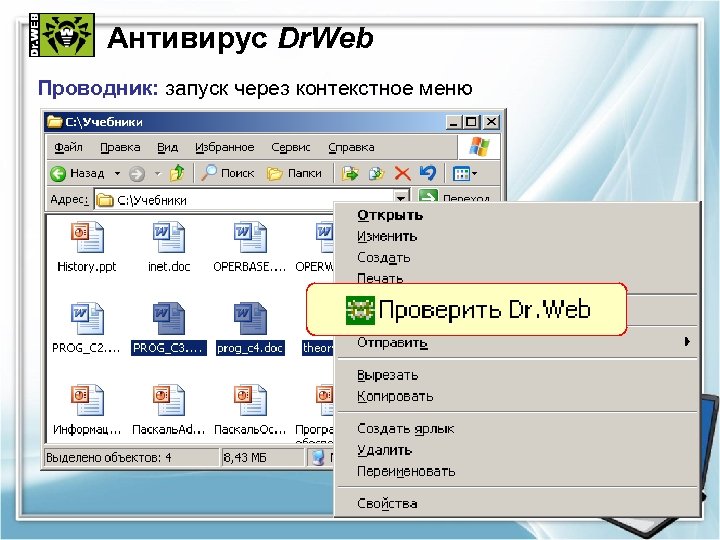Click the inet.doc file name label
Image resolution: width=720 pixels, height=540 pixels.
pos(169,267)
